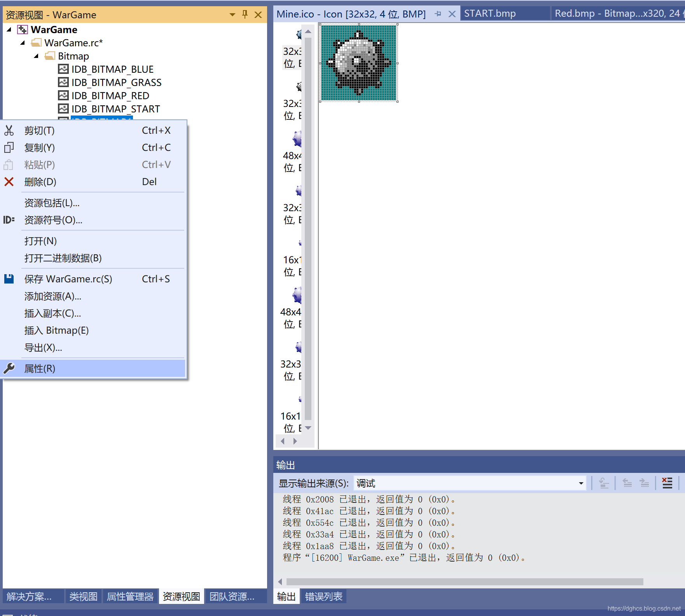Choose 删除(D) from the context menu
Image resolution: width=685 pixels, height=616 pixels.
[93, 182]
